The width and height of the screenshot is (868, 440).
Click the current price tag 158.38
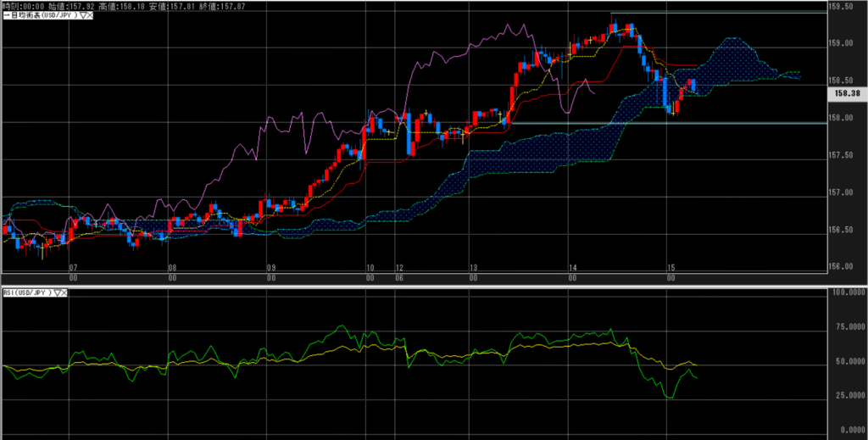click(848, 93)
